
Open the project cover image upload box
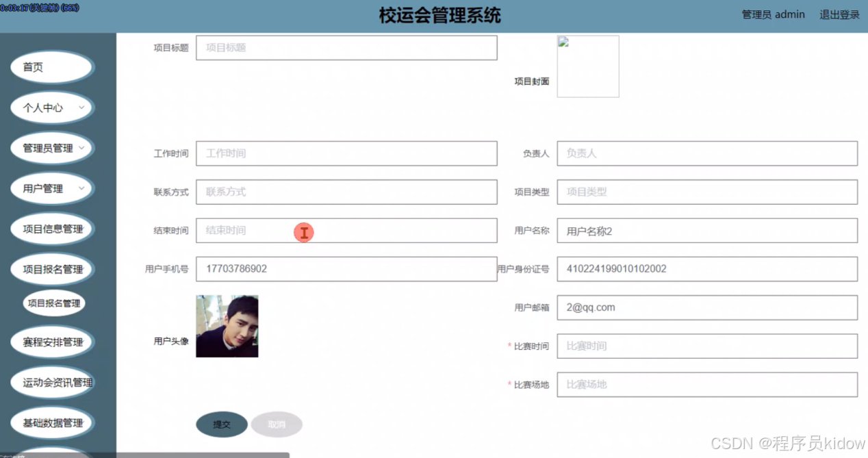[587, 66]
